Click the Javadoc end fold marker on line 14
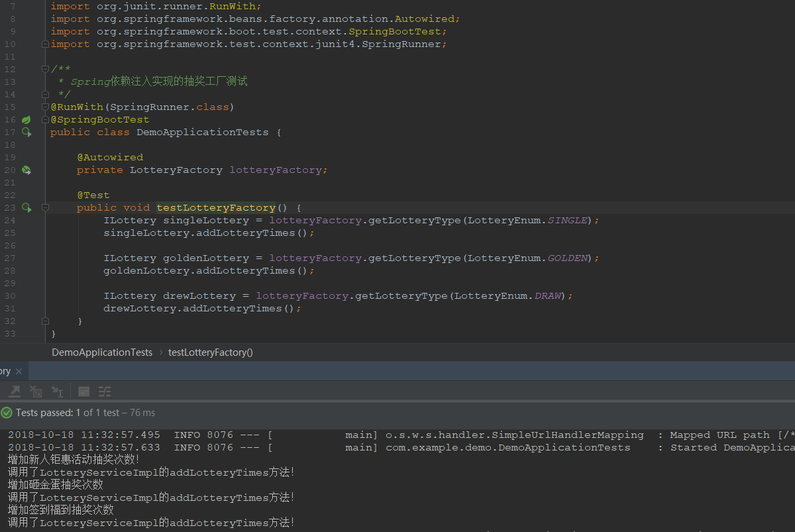The height and width of the screenshot is (532, 795). 45,95
